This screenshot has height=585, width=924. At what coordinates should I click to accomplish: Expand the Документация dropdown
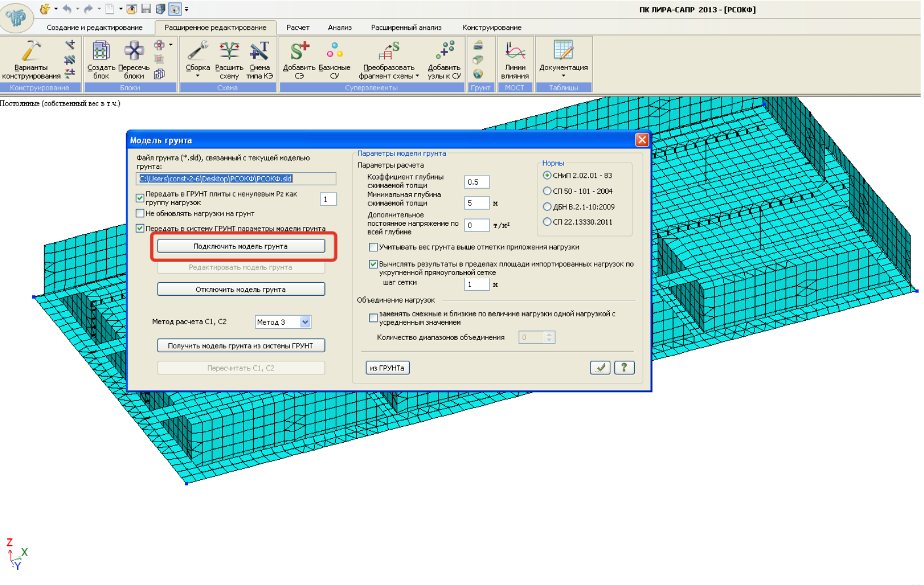tap(563, 76)
